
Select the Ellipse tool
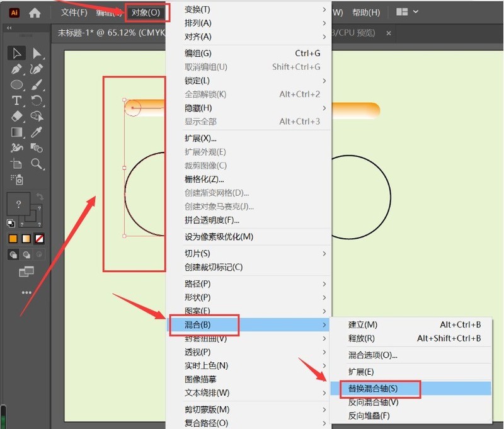pyautogui.click(x=17, y=84)
